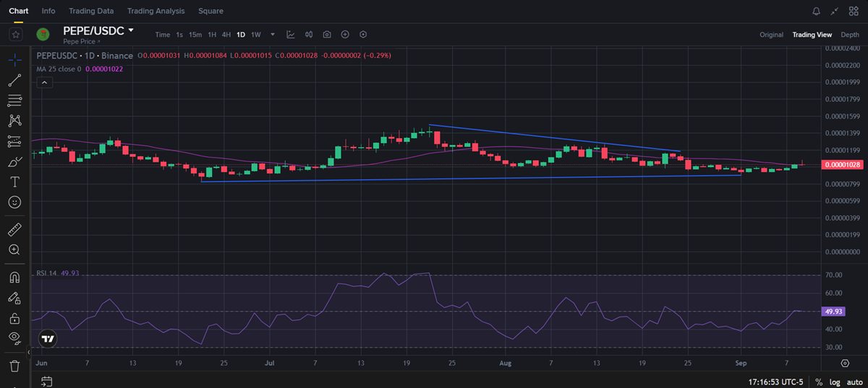Click the plus circle compare icon
The height and width of the screenshot is (388, 868).
tap(345, 35)
